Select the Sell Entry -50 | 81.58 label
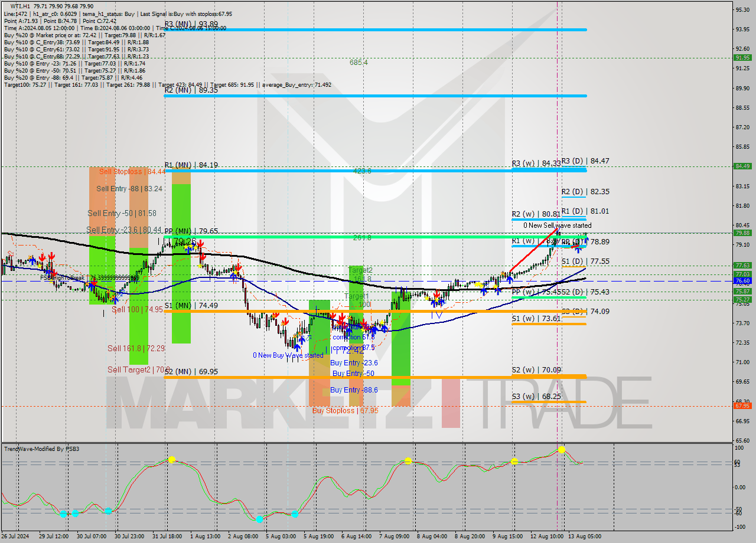The height and width of the screenshot is (543, 756). tap(122, 213)
